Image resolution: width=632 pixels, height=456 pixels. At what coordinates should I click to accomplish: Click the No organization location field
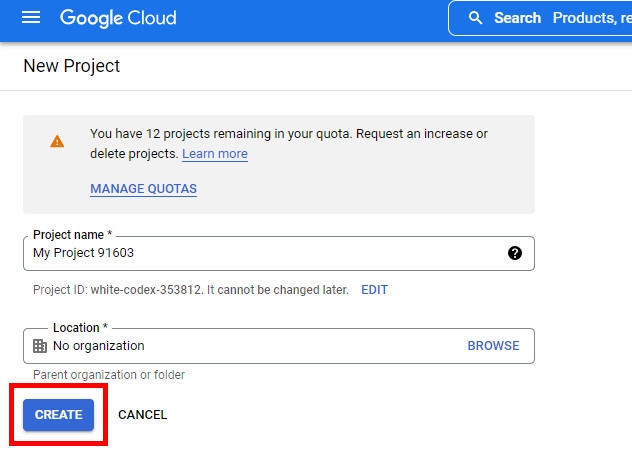pos(279,346)
